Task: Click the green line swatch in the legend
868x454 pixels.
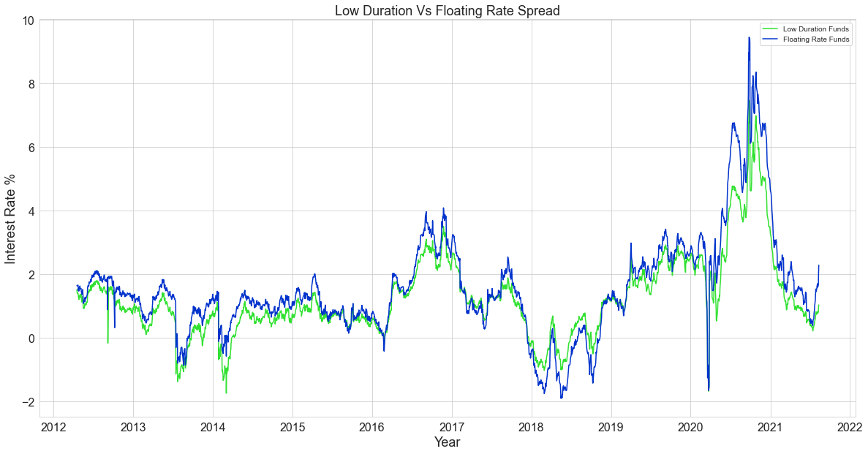Action: coord(770,29)
